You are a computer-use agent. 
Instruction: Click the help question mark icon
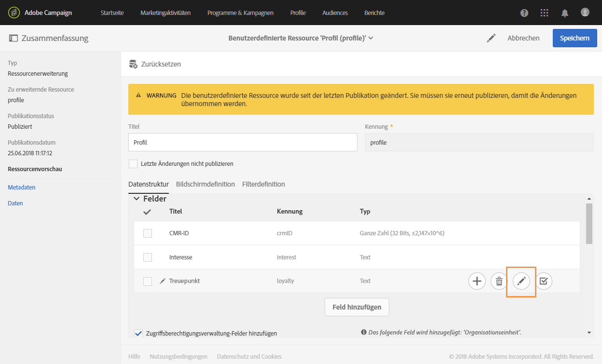point(524,13)
